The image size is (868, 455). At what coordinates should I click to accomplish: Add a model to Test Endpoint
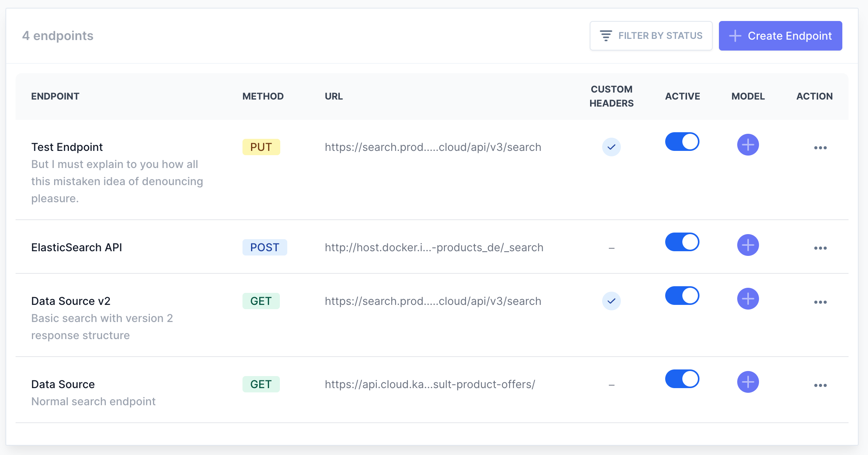(x=748, y=145)
